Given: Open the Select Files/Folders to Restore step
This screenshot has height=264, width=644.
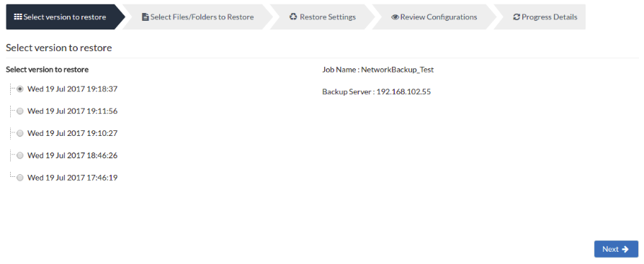Looking at the screenshot, I should pyautogui.click(x=197, y=17).
